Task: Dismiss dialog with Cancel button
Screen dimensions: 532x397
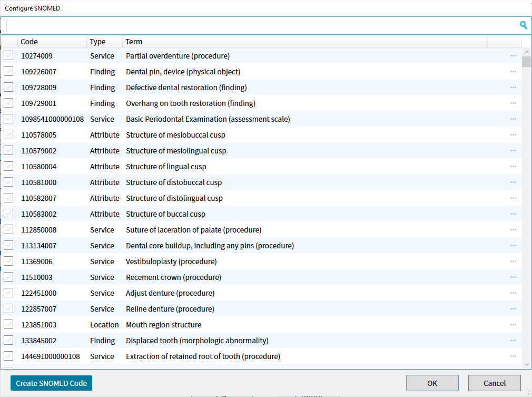Action: click(x=495, y=383)
